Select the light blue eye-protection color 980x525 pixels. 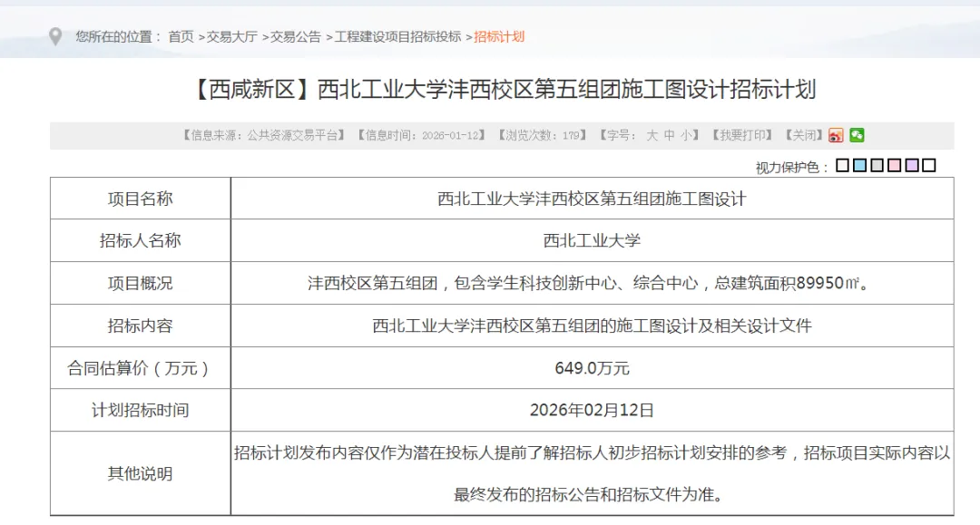pos(860,165)
